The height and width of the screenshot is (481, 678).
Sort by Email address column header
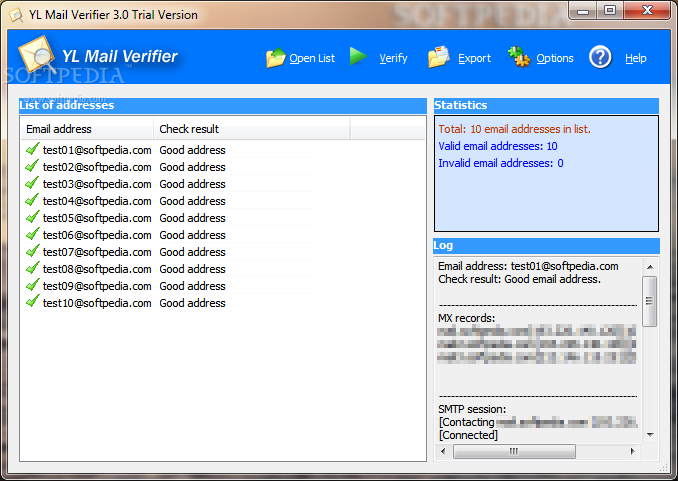(87, 129)
